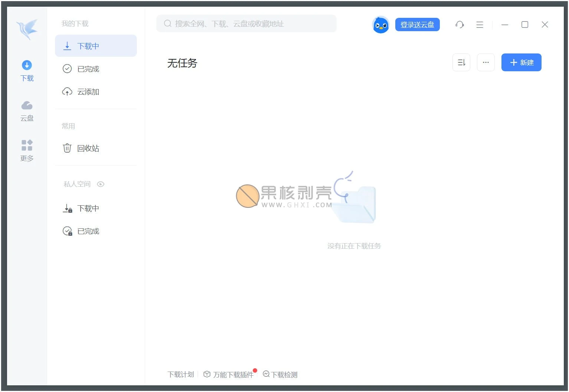Click the search input field
569x392 pixels.
pos(246,24)
